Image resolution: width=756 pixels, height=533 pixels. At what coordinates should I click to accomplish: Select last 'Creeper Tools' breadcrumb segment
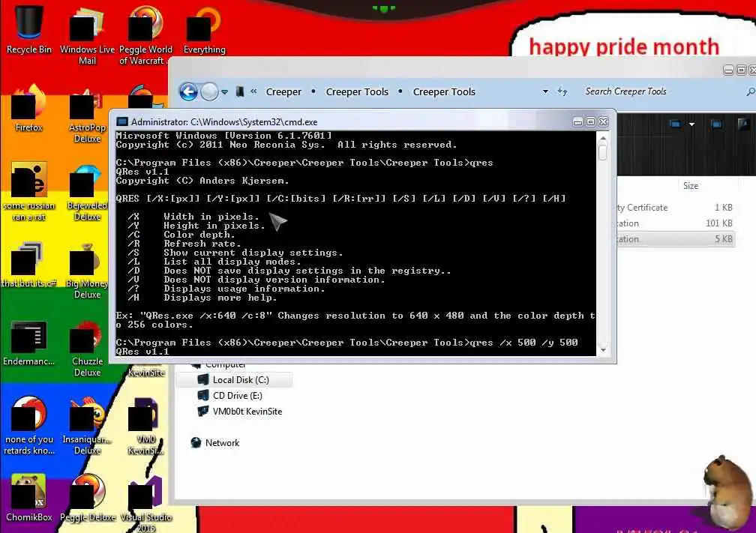tap(444, 91)
